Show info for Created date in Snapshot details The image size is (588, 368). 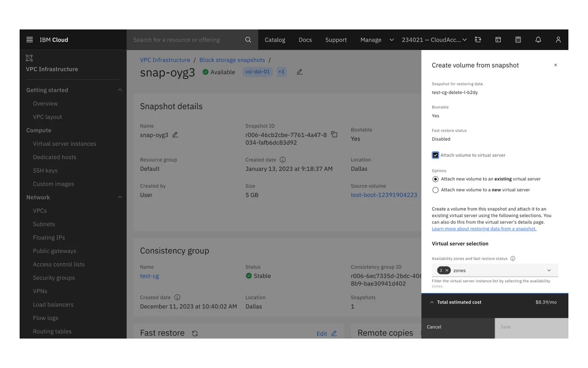[283, 160]
